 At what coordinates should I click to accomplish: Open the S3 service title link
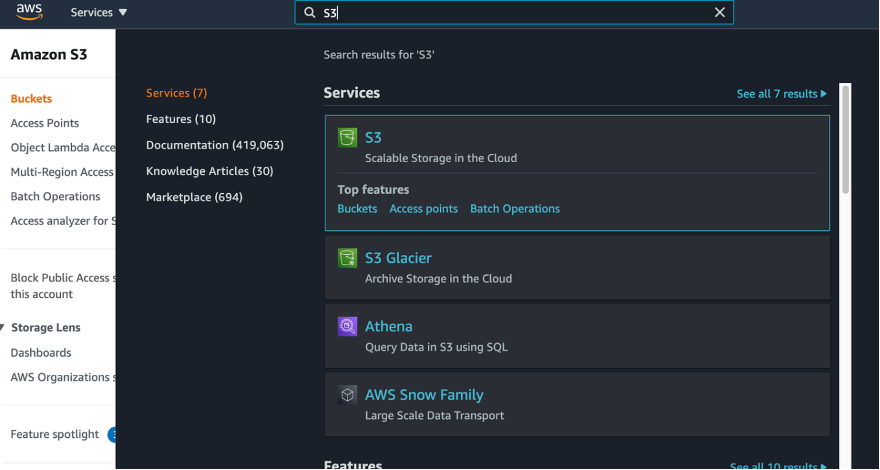point(373,138)
